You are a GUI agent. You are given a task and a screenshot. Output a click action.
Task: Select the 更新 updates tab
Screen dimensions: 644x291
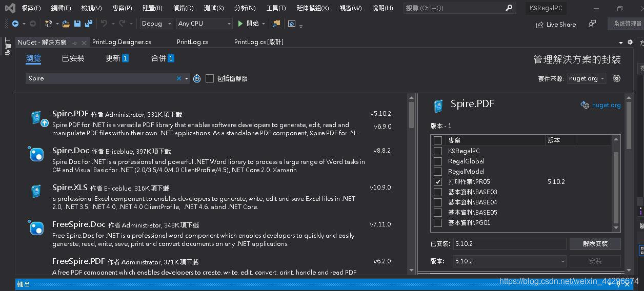[x=117, y=58]
